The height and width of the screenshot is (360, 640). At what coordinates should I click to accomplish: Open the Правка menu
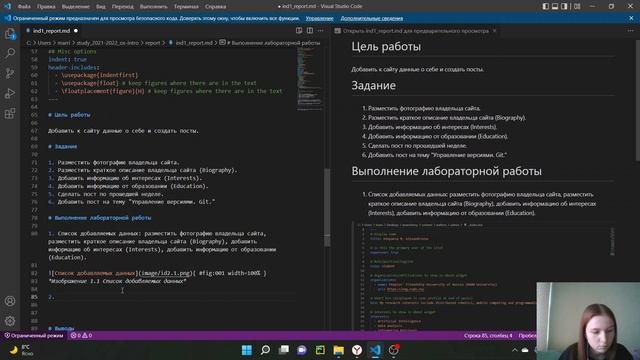click(46, 7)
